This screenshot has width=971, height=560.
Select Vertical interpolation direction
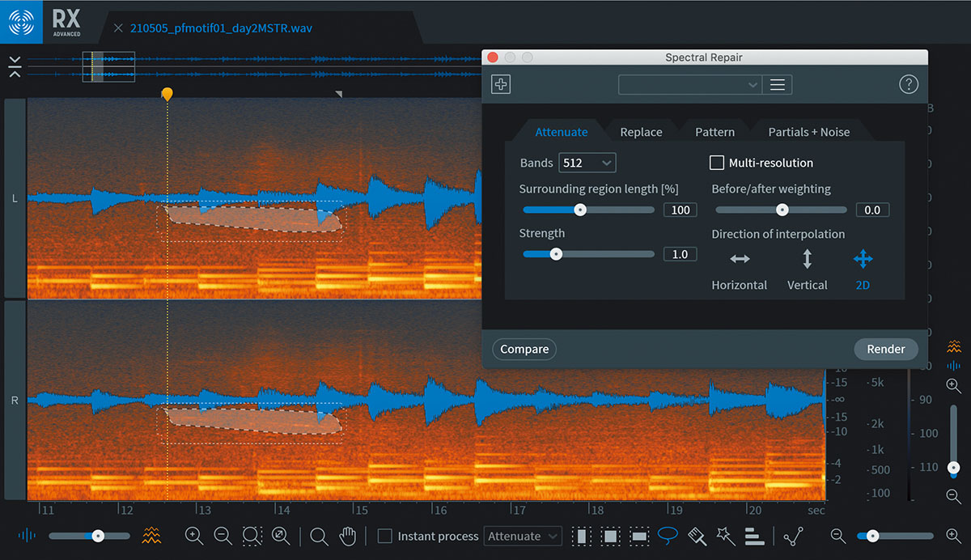pyautogui.click(x=808, y=269)
